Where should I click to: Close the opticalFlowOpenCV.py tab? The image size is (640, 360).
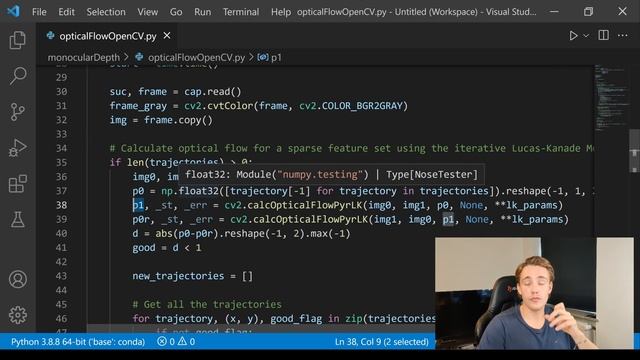167,36
